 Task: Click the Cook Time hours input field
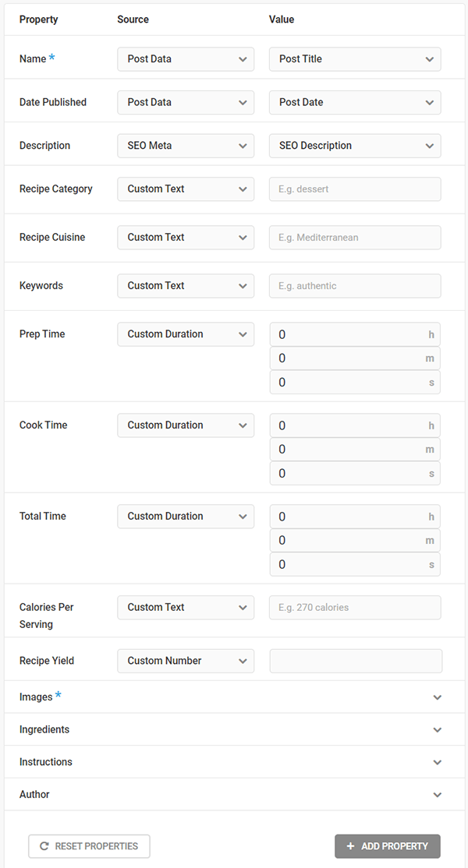[354, 425]
